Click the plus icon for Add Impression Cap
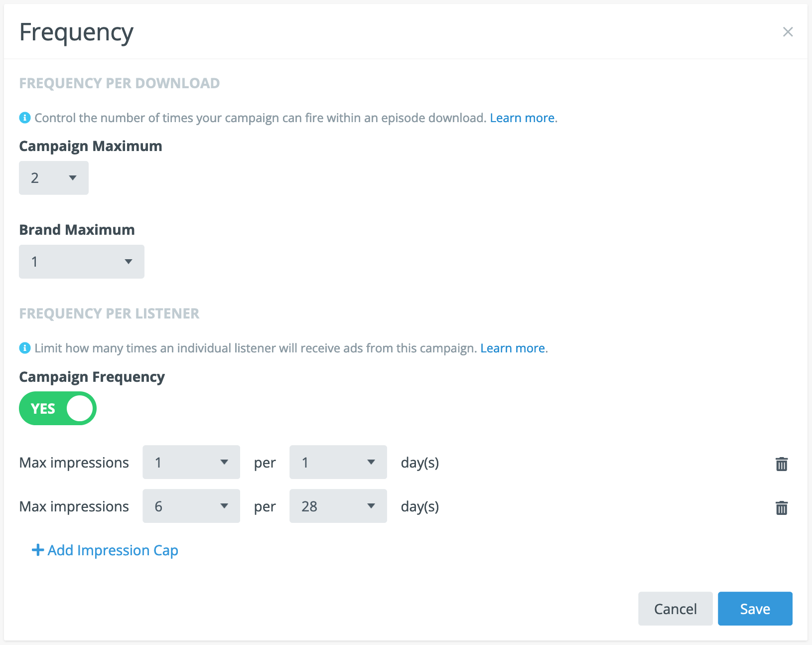The height and width of the screenshot is (645, 812). coord(37,550)
